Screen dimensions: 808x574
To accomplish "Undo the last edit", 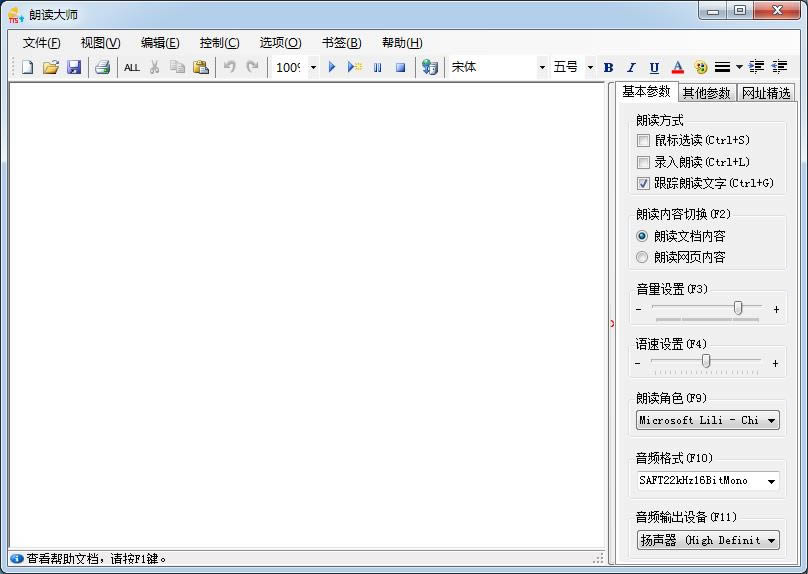I will coord(229,67).
